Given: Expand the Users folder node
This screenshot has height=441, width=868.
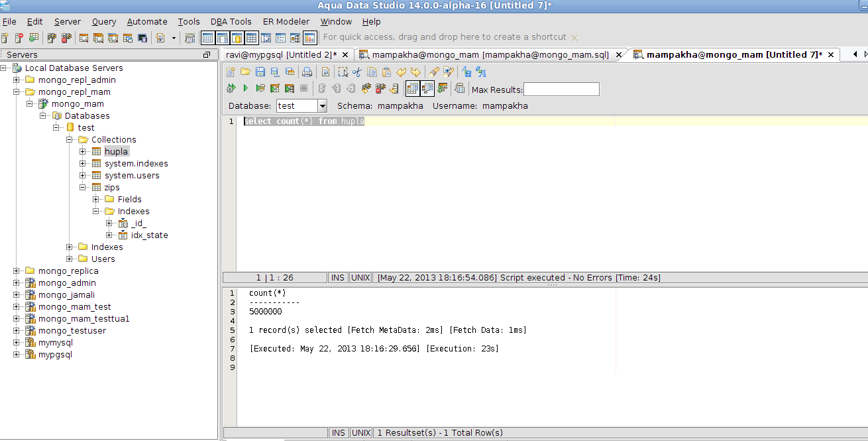Looking at the screenshot, I should pyautogui.click(x=70, y=259).
